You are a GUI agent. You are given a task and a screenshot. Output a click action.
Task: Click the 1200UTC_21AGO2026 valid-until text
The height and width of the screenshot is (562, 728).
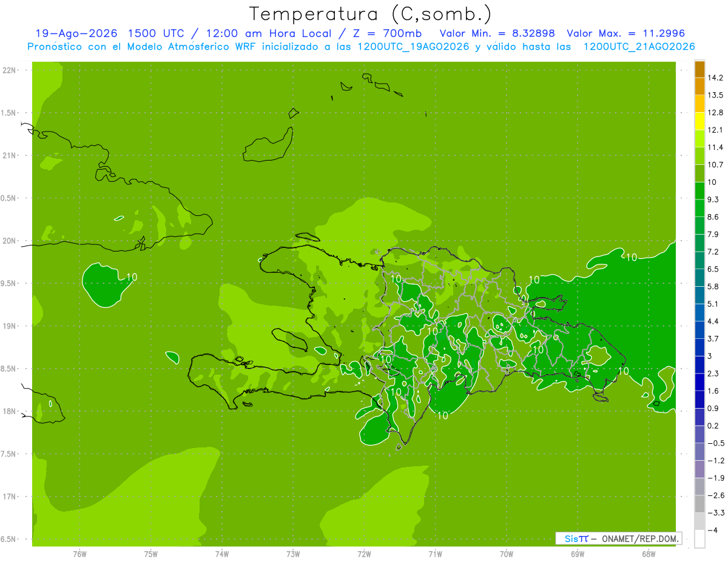click(639, 47)
